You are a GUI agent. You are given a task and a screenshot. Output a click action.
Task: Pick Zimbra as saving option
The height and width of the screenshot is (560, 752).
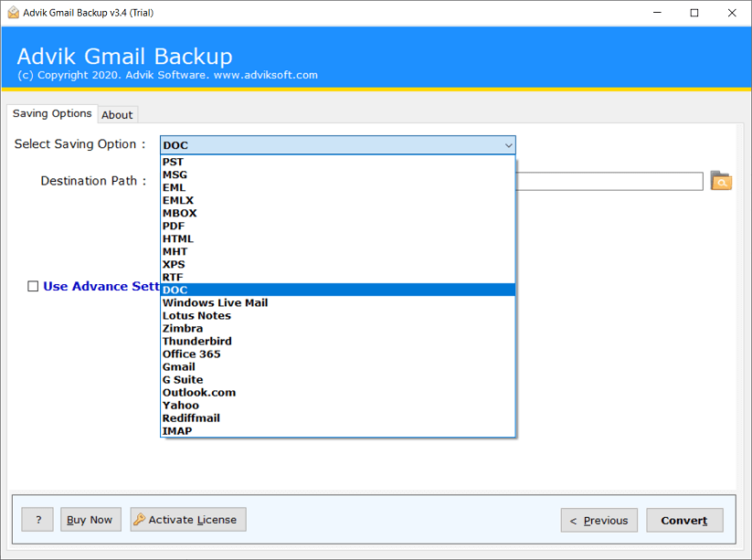click(x=338, y=329)
